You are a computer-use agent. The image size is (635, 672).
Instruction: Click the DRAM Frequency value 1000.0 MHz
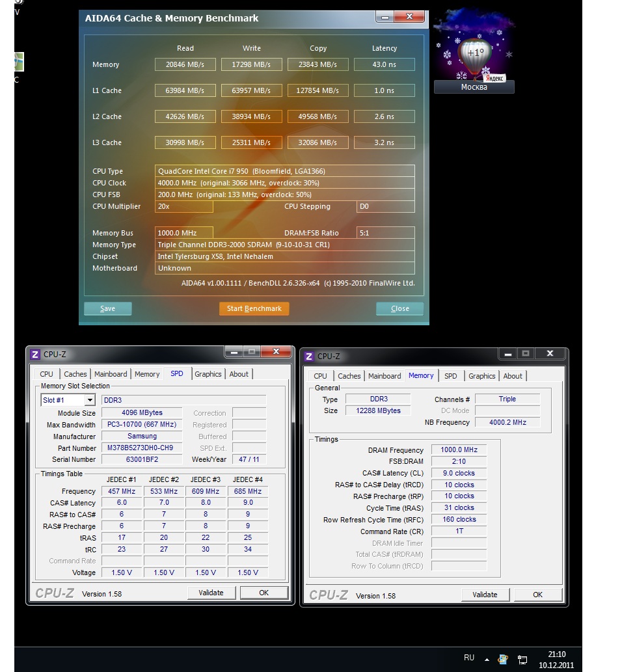coord(459,450)
